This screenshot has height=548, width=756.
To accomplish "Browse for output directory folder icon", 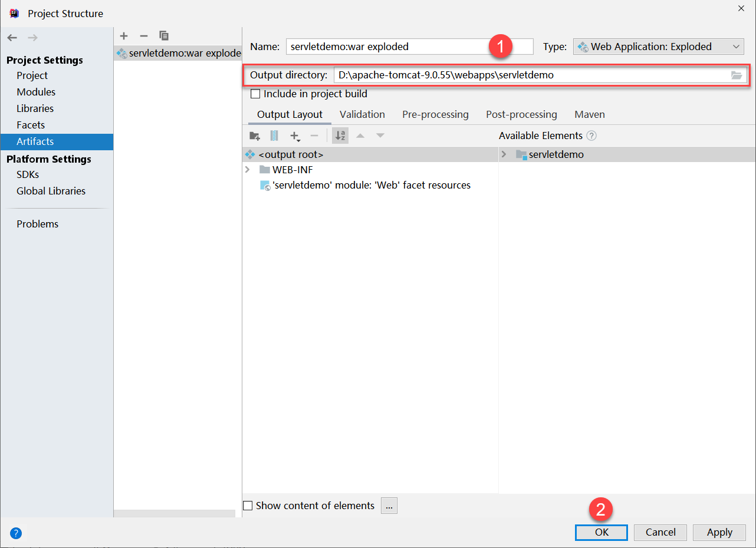I will [x=737, y=75].
